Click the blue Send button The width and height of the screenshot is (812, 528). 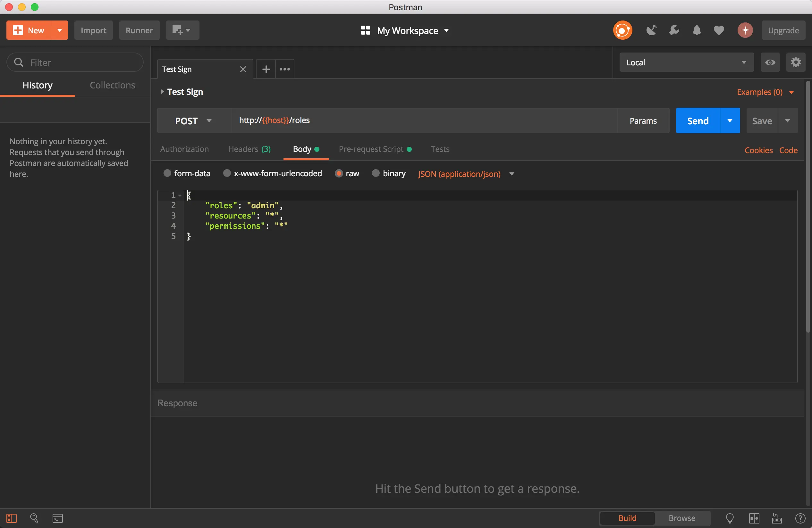pos(698,121)
